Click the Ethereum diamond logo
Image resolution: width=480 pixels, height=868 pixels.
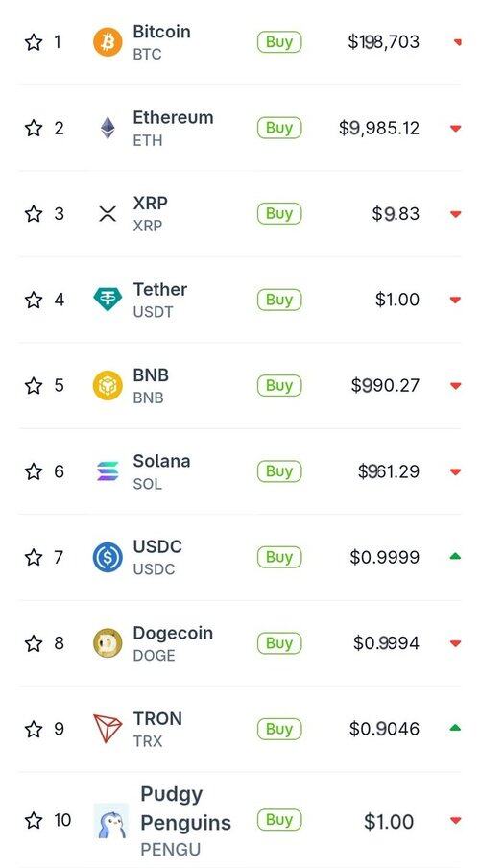(108, 128)
